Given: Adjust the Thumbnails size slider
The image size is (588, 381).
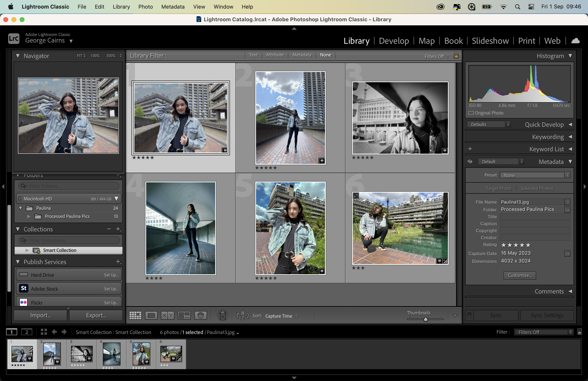Looking at the screenshot, I should point(425,319).
